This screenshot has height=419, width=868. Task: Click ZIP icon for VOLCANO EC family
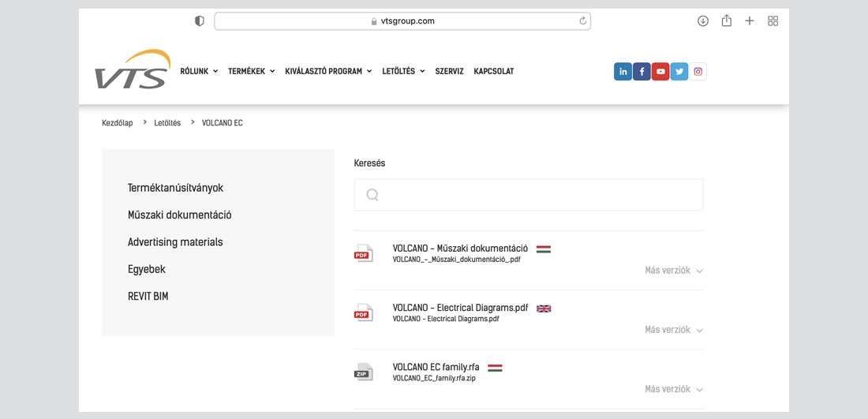(x=363, y=372)
